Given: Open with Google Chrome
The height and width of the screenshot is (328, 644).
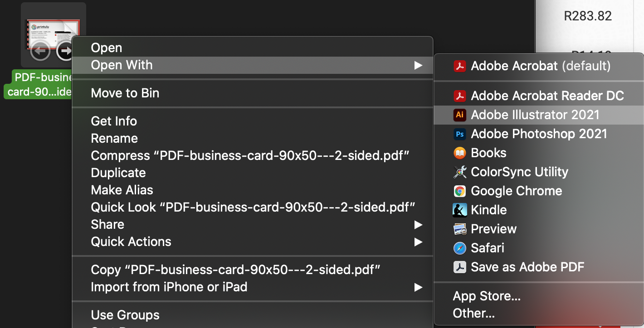Looking at the screenshot, I should tap(539, 191).
